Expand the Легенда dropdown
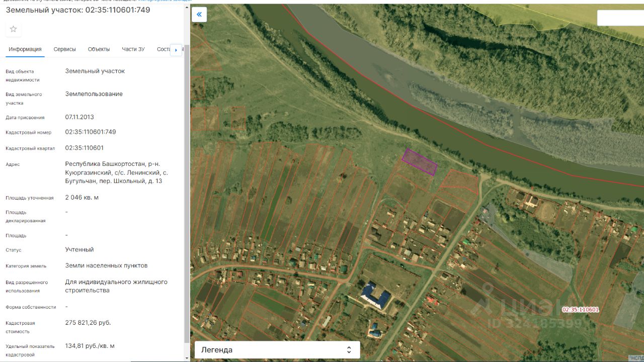This screenshot has width=644, height=362. click(x=277, y=350)
